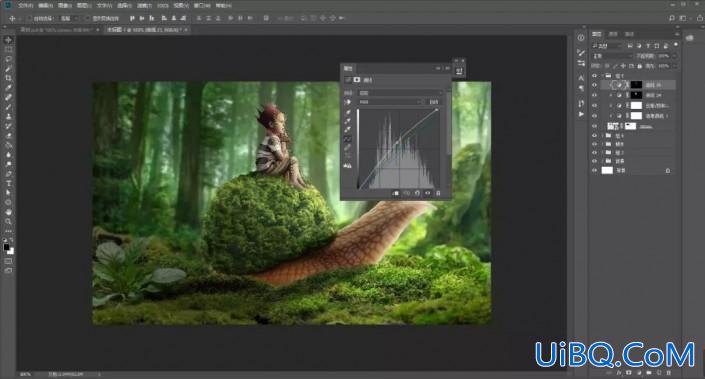Select the mask icon in Properties panel

357,80
